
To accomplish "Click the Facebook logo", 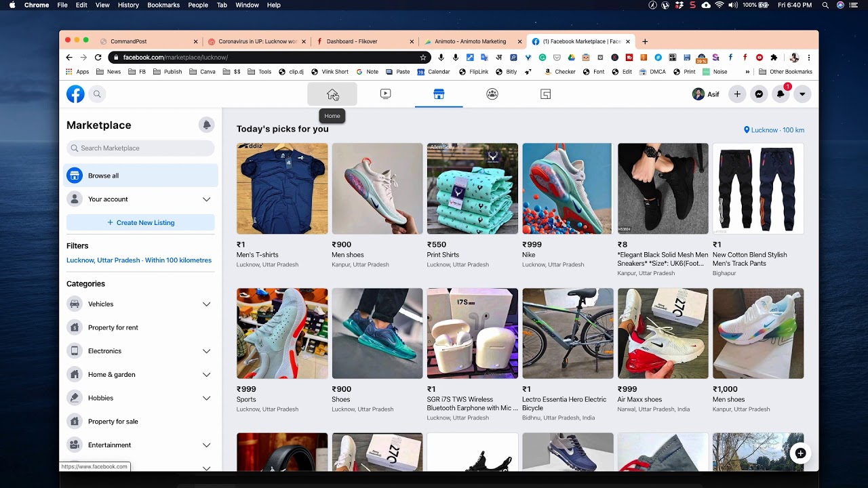I will (75, 94).
